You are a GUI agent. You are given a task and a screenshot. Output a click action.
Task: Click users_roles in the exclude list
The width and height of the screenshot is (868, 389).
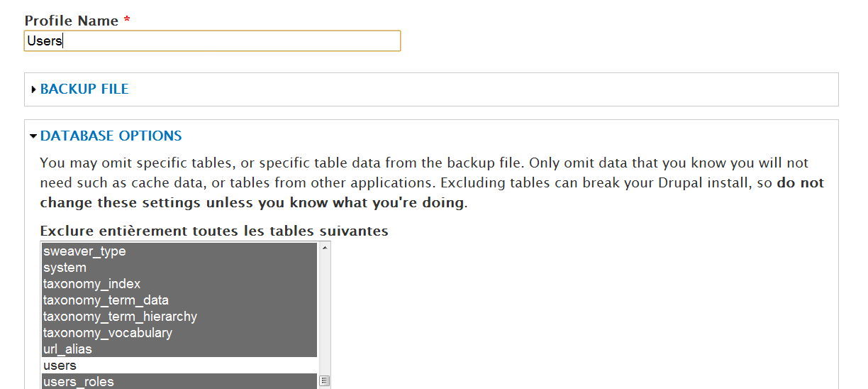(78, 382)
